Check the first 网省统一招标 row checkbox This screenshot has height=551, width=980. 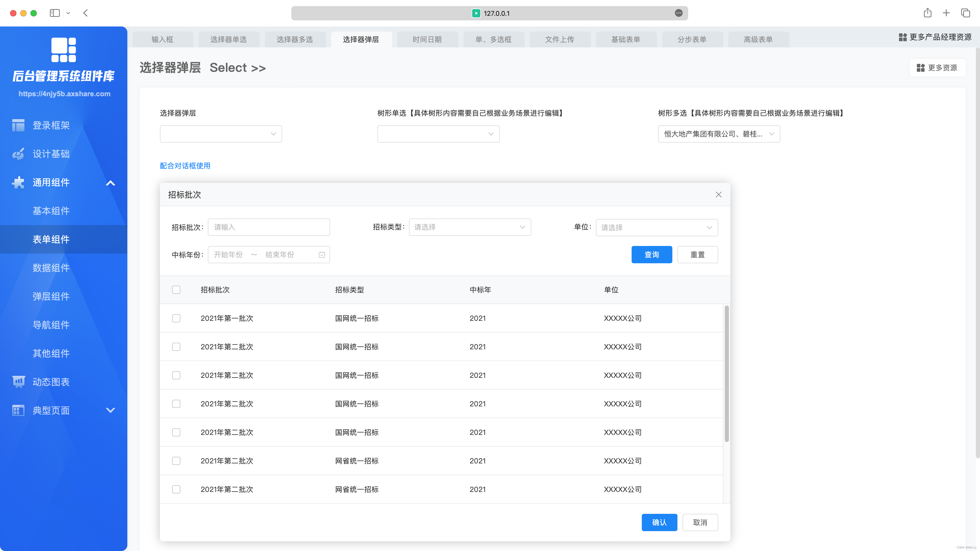[176, 461]
